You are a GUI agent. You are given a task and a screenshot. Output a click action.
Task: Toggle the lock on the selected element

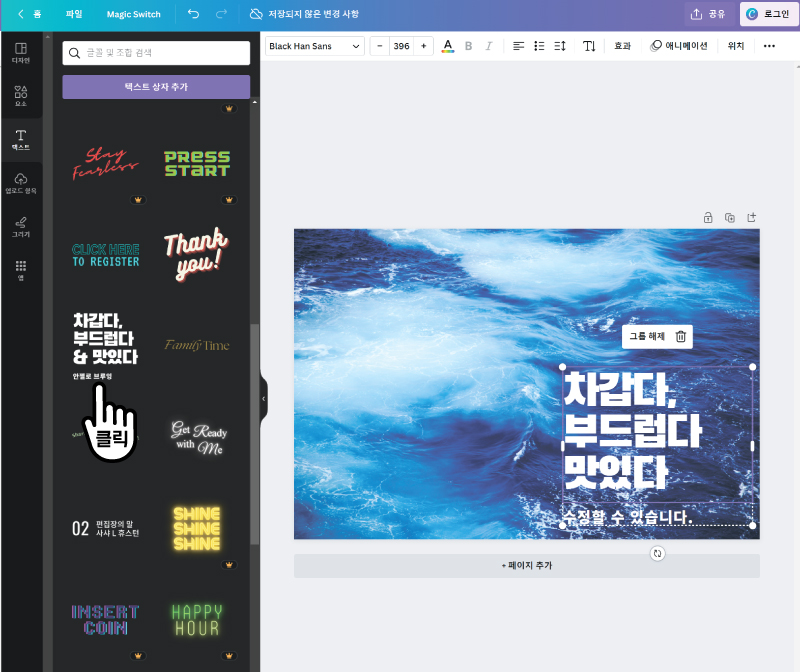[708, 217]
